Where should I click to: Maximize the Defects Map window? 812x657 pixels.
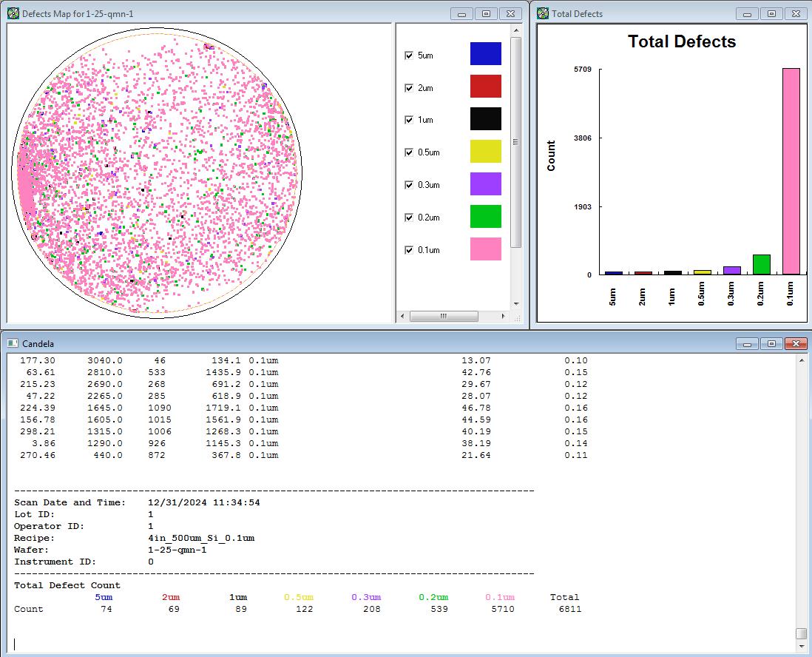(486, 13)
